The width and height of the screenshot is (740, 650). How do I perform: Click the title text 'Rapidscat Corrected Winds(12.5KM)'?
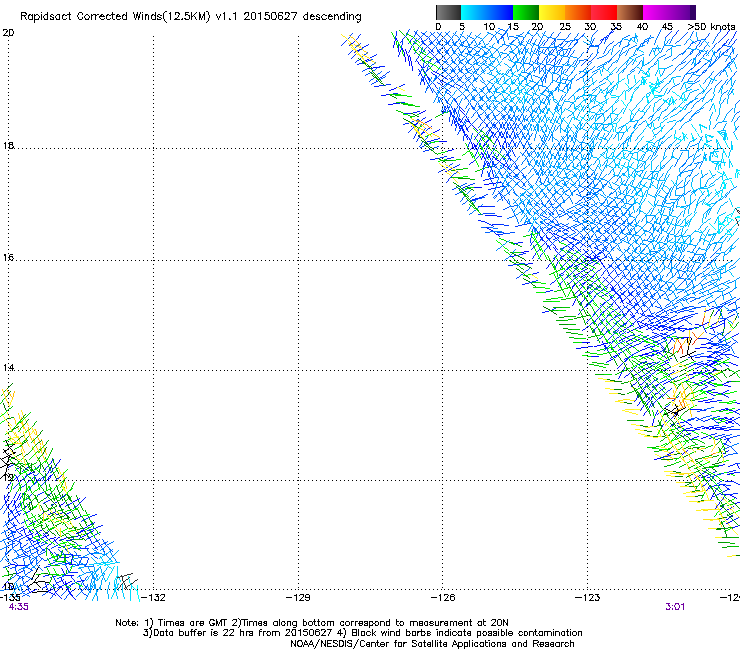pyautogui.click(x=115, y=17)
